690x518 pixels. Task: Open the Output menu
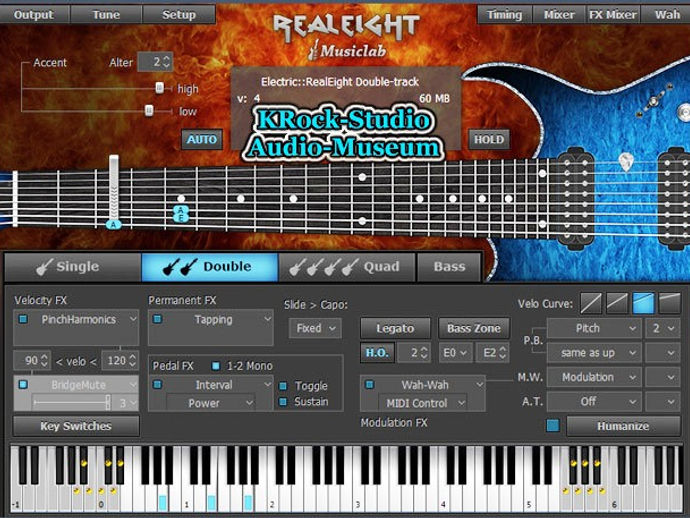[34, 15]
